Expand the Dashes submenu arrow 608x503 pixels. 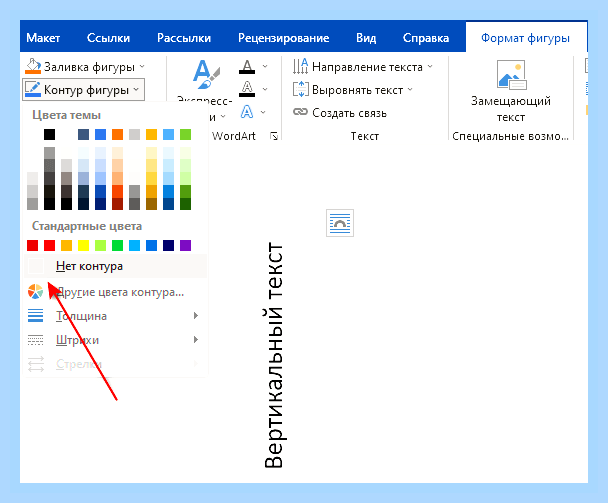click(x=196, y=340)
